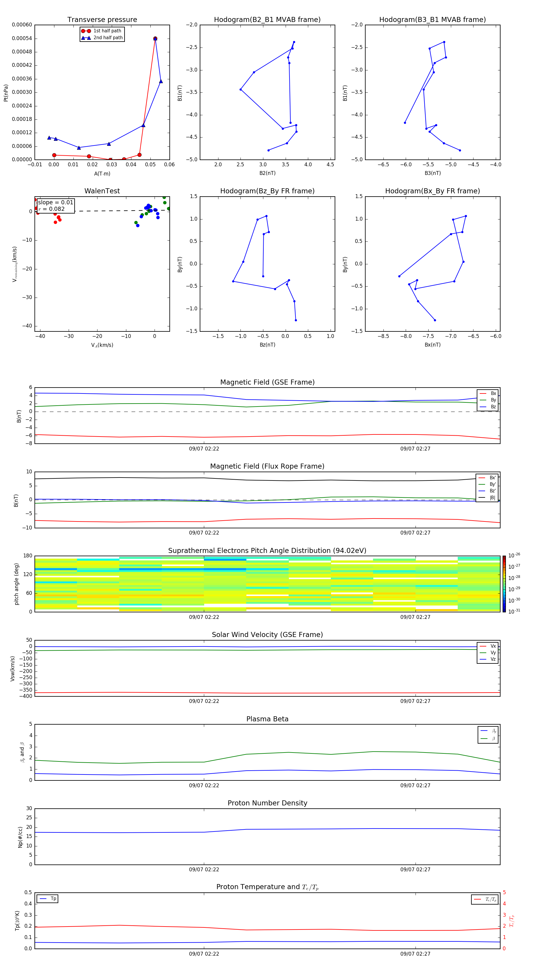This screenshot has width=535, height=980.
Task: Click 'pitch angle (deg)' axis label
Action: point(16,584)
